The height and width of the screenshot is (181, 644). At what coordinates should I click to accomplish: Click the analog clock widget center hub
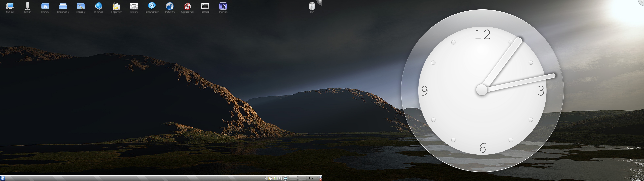(x=482, y=90)
